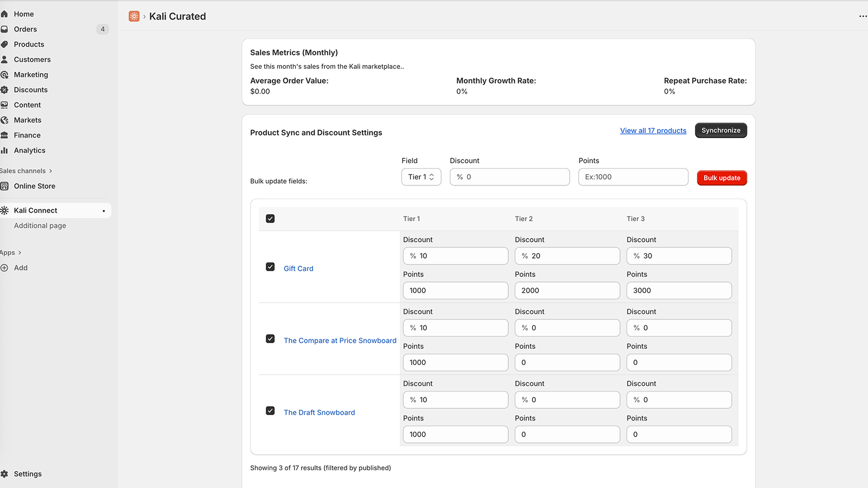Open the Tier 1 field dropdown
This screenshot has height=488, width=868.
click(421, 177)
